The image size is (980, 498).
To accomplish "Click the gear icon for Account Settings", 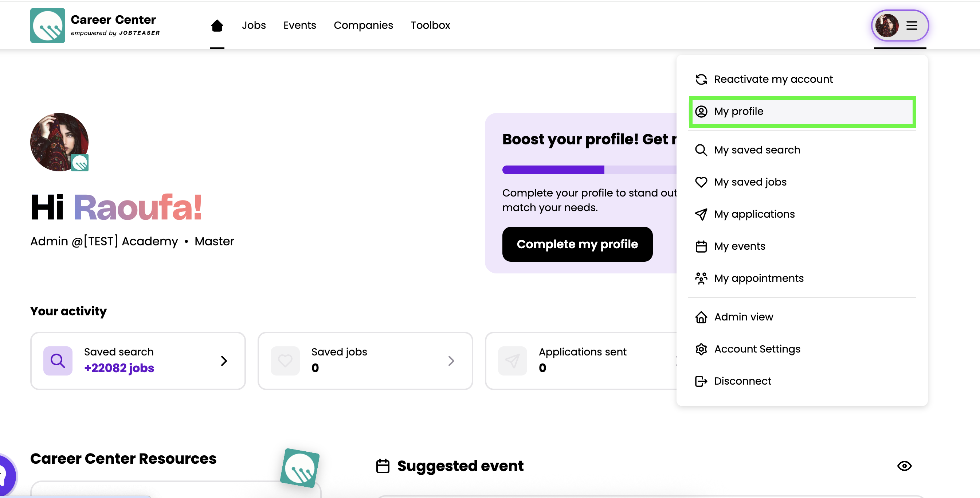I will (x=701, y=349).
